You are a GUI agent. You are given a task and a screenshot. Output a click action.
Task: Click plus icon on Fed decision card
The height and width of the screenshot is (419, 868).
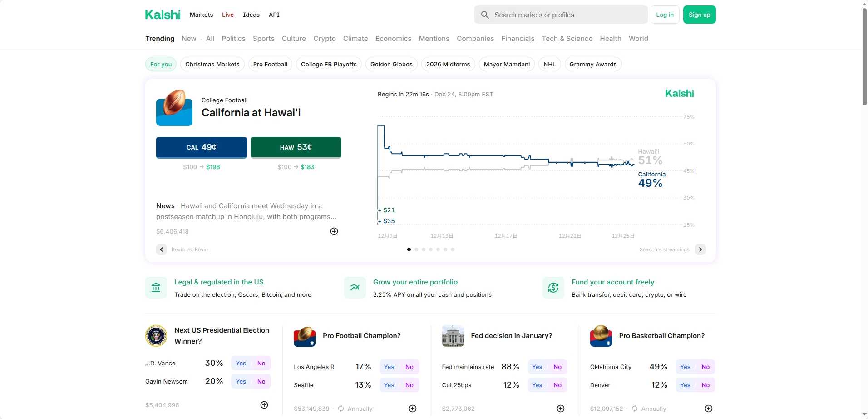(x=561, y=409)
